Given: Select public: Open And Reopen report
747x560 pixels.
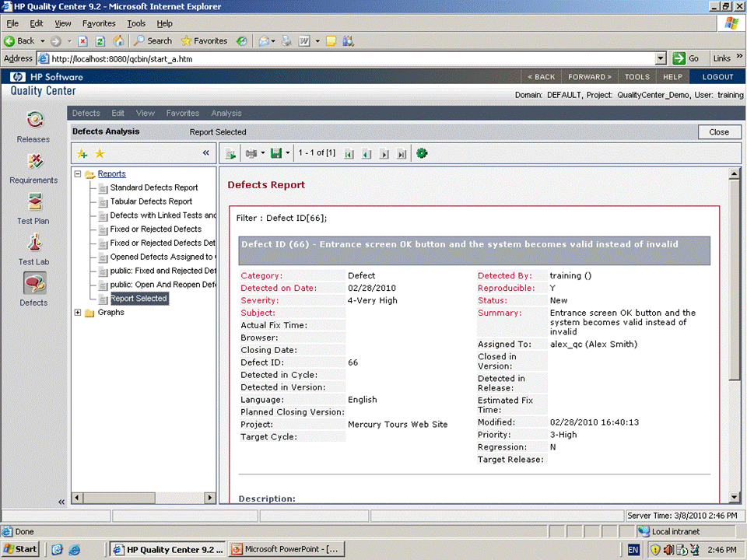Looking at the screenshot, I should 163,285.
